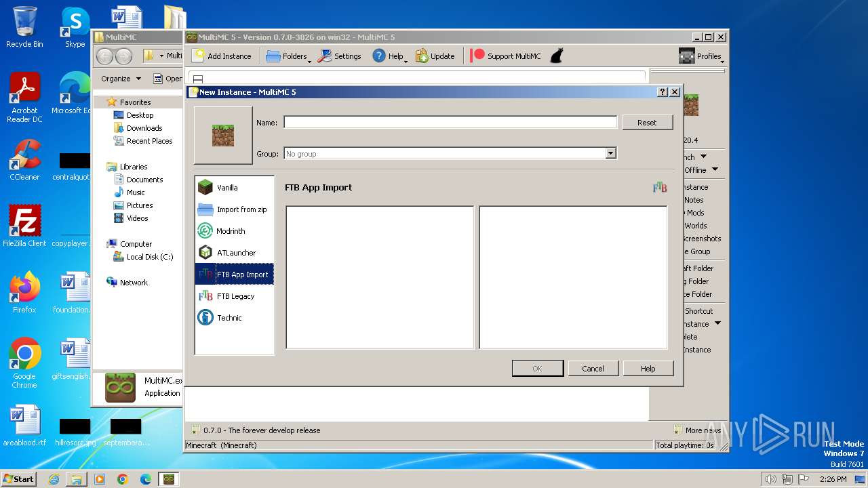The height and width of the screenshot is (488, 868).
Task: Select Network in Explorer navigation pane
Action: pyautogui.click(x=134, y=283)
